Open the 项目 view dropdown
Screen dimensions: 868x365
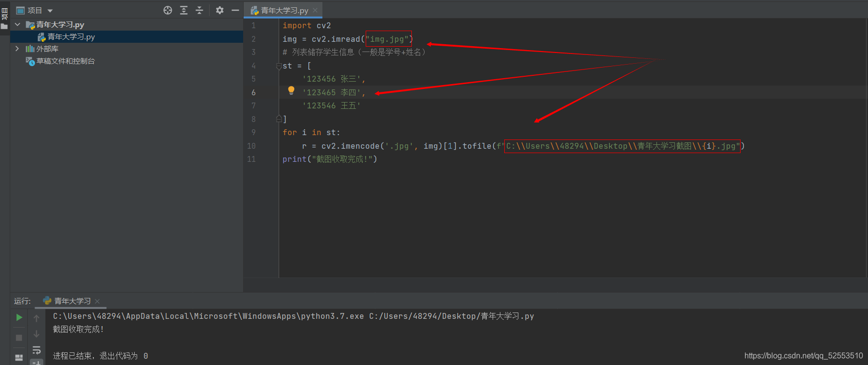[x=35, y=10]
